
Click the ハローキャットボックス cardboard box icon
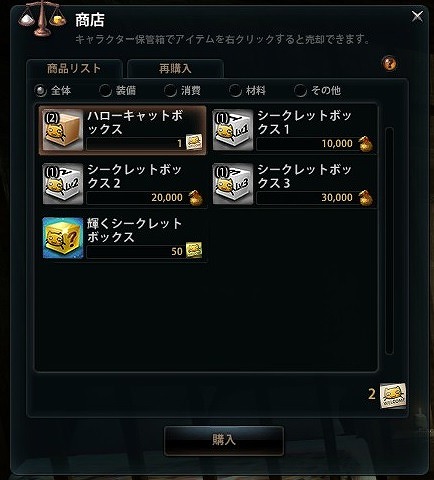(x=63, y=130)
